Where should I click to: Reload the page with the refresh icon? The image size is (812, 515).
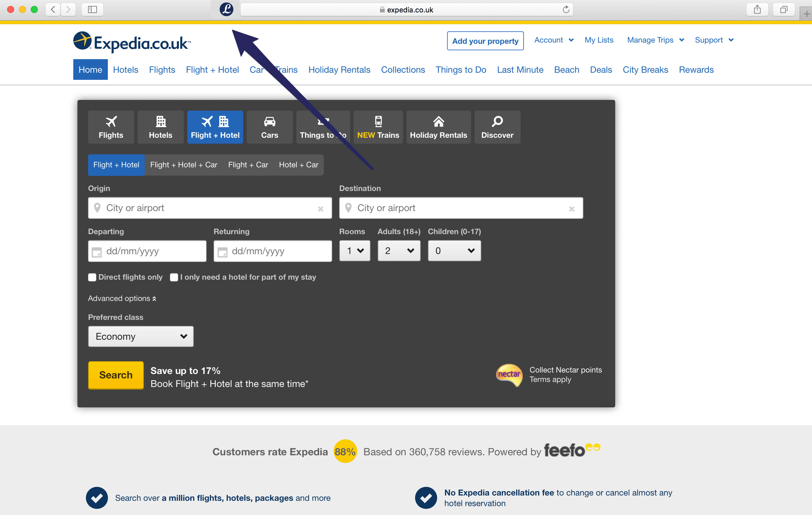(566, 9)
